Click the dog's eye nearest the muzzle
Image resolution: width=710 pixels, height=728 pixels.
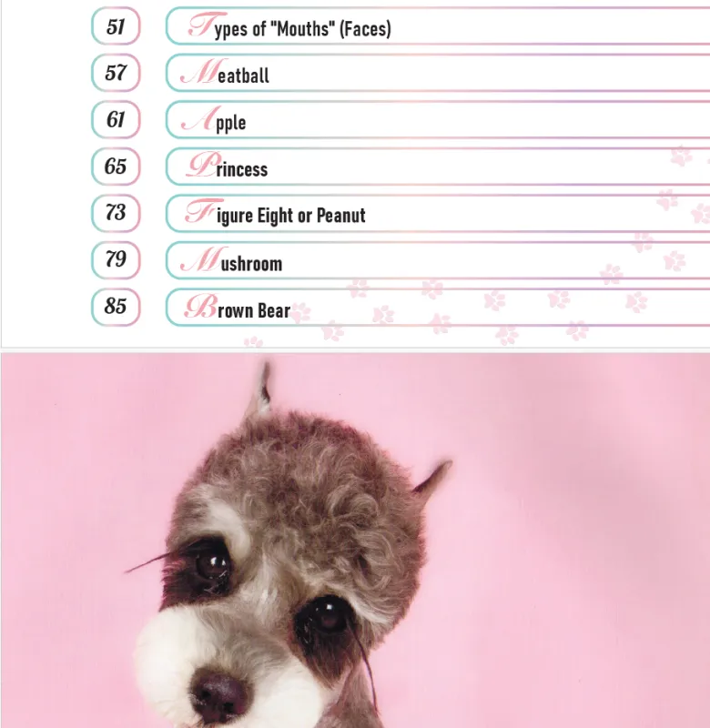click(x=327, y=618)
